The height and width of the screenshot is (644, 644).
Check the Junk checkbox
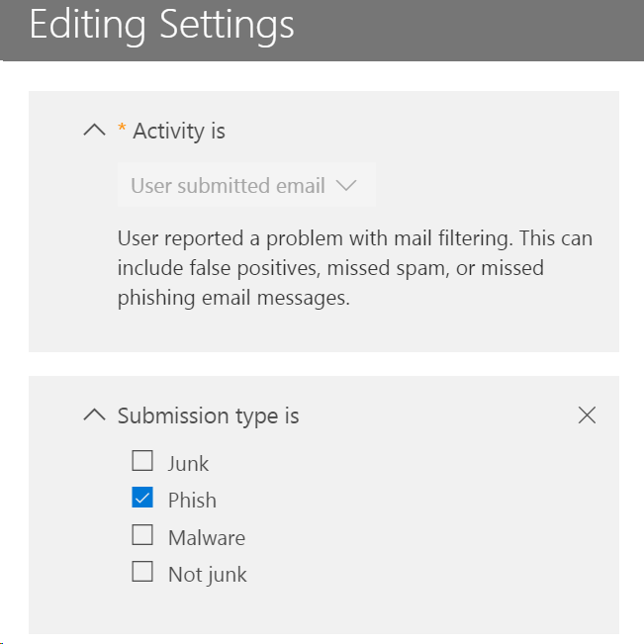click(x=142, y=461)
